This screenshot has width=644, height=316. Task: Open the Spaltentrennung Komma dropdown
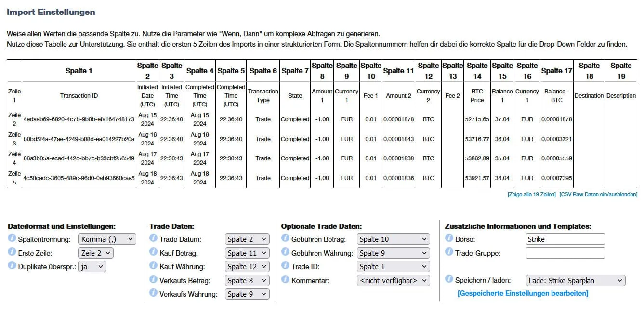click(x=107, y=239)
